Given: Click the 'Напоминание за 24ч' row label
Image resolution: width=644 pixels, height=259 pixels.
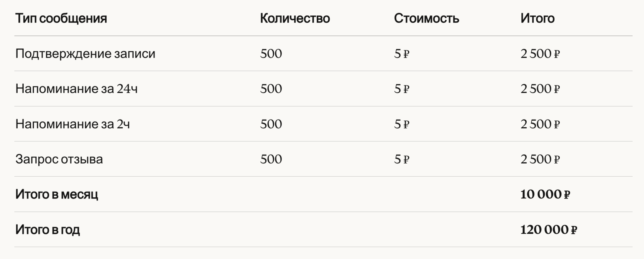Looking at the screenshot, I should 76,89.
